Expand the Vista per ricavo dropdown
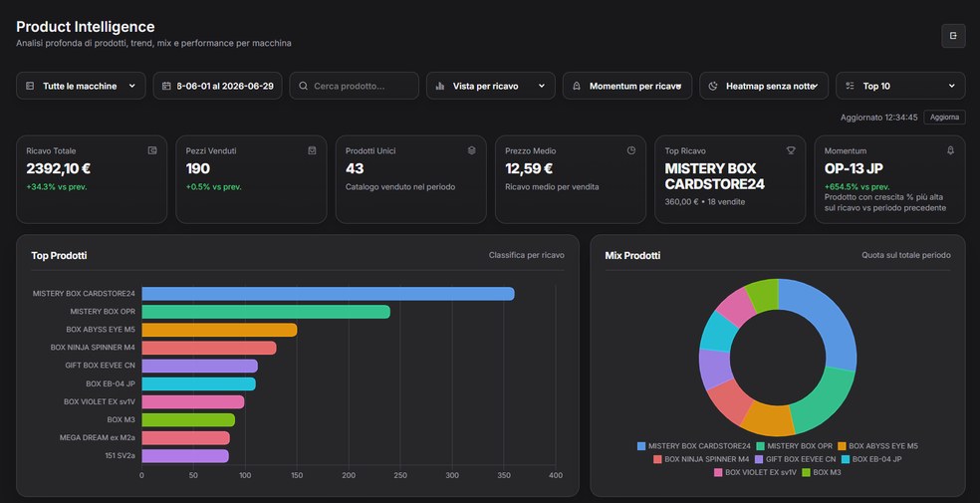 pos(491,86)
